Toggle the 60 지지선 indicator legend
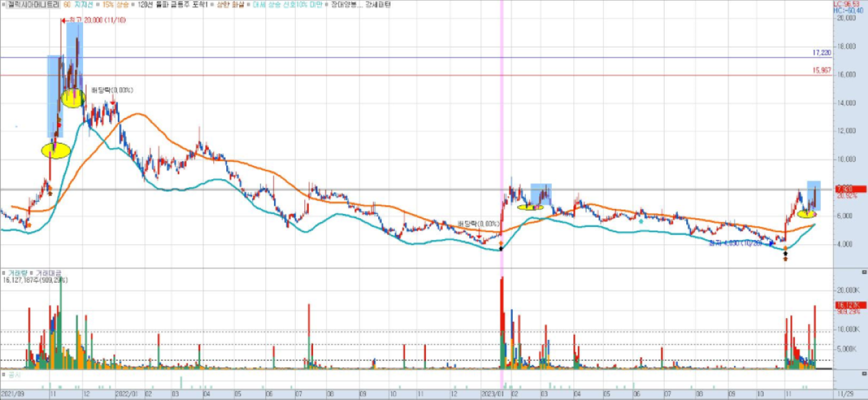Image resolution: width=868 pixels, height=400 pixels. (79, 4)
